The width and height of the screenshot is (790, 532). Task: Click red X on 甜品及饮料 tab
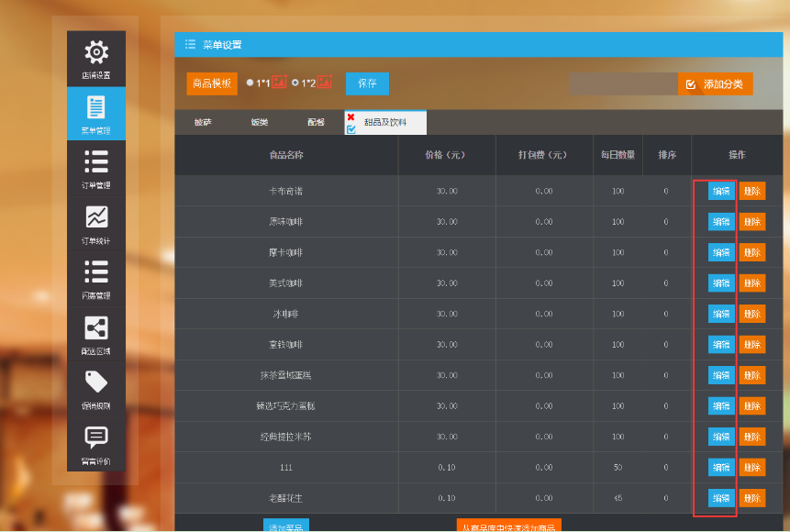(350, 117)
